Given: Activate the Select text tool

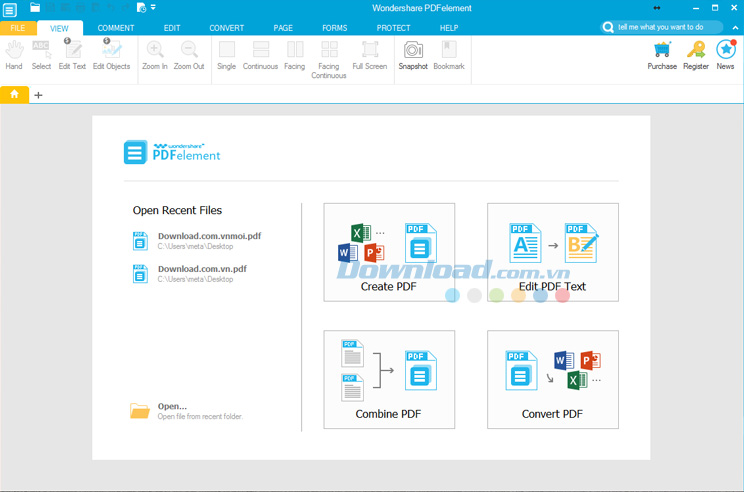Looking at the screenshot, I should (41, 56).
